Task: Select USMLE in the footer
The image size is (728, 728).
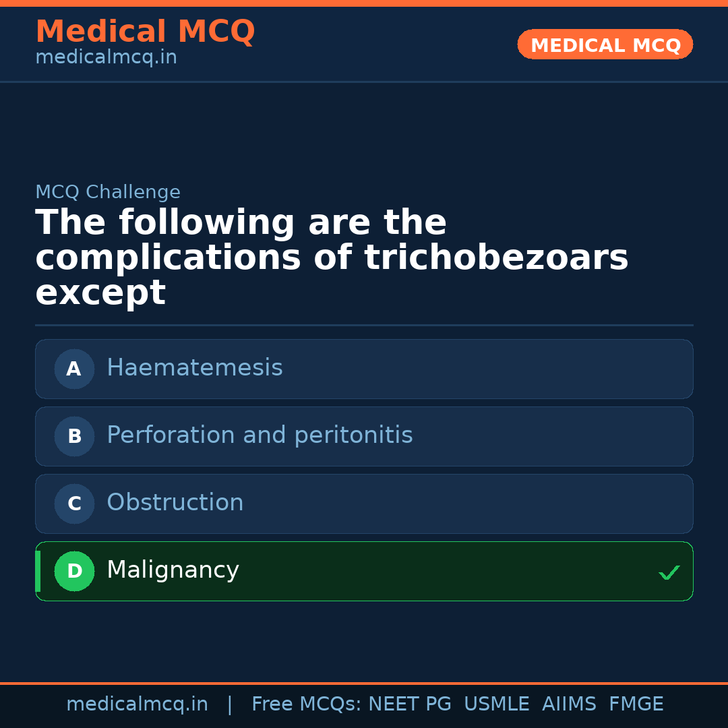Action: 496,704
